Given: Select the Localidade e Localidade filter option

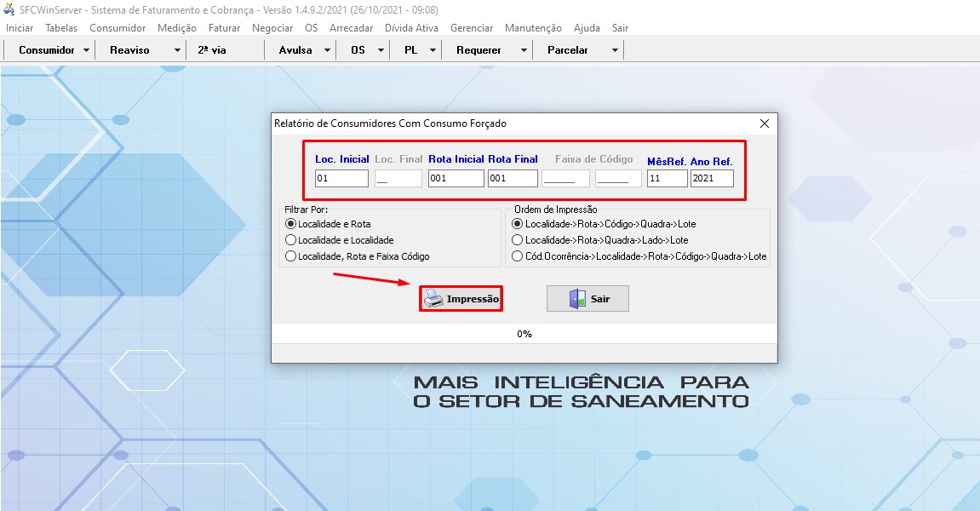Looking at the screenshot, I should pos(291,240).
